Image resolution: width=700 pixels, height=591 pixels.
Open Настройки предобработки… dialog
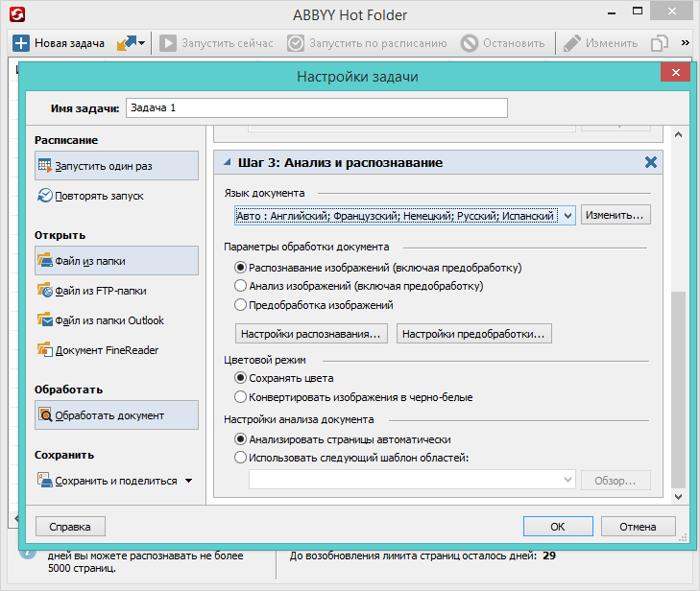tap(473, 334)
